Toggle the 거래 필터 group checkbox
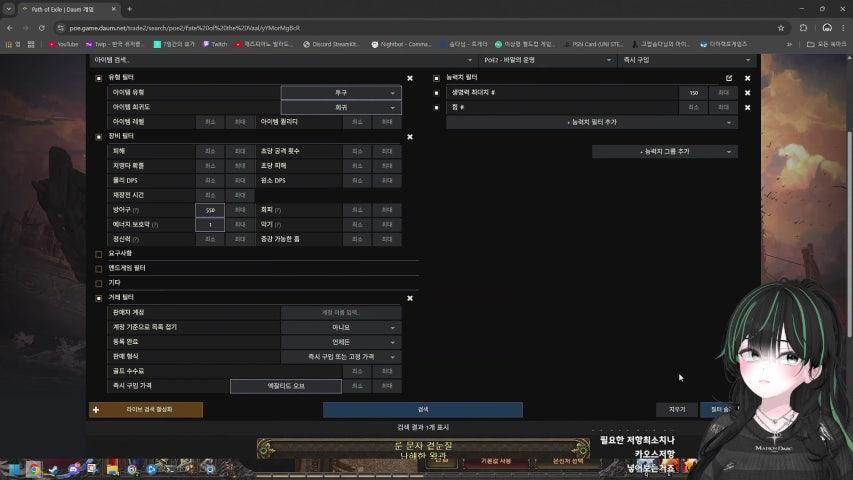Viewport: 853px width, 480px height. pos(98,298)
